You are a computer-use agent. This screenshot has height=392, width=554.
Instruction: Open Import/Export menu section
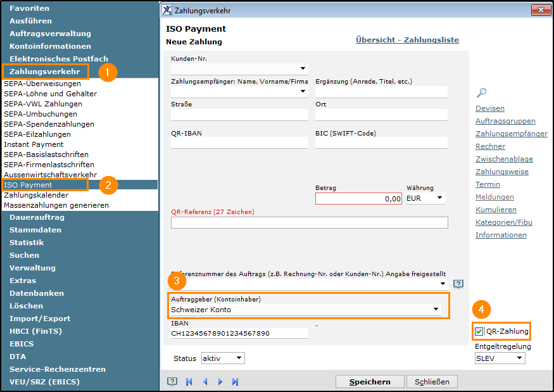(x=40, y=319)
